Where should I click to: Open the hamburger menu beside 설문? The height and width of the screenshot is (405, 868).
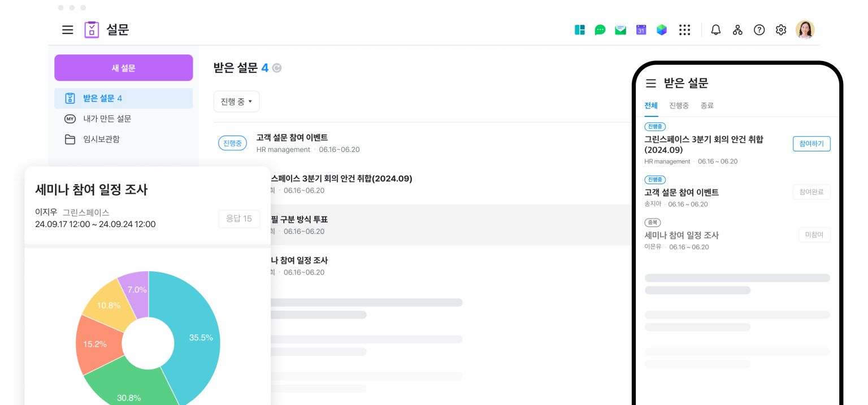click(x=68, y=30)
